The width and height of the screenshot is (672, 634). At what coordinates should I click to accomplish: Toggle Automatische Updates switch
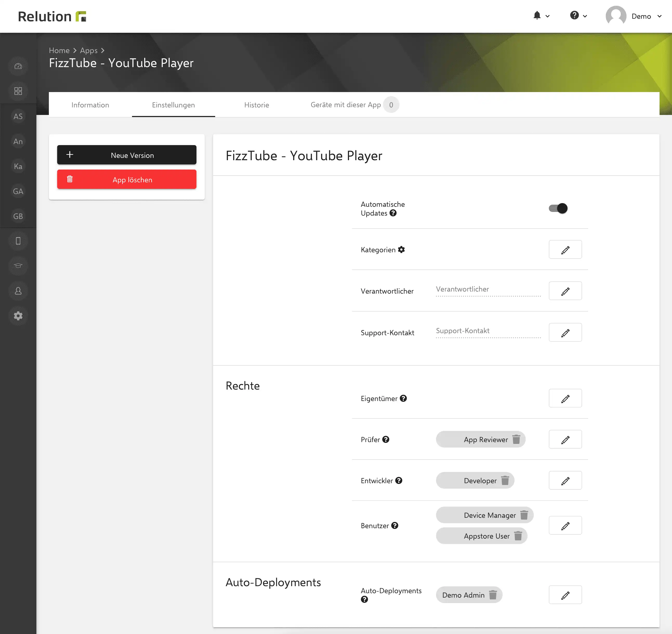[558, 208]
